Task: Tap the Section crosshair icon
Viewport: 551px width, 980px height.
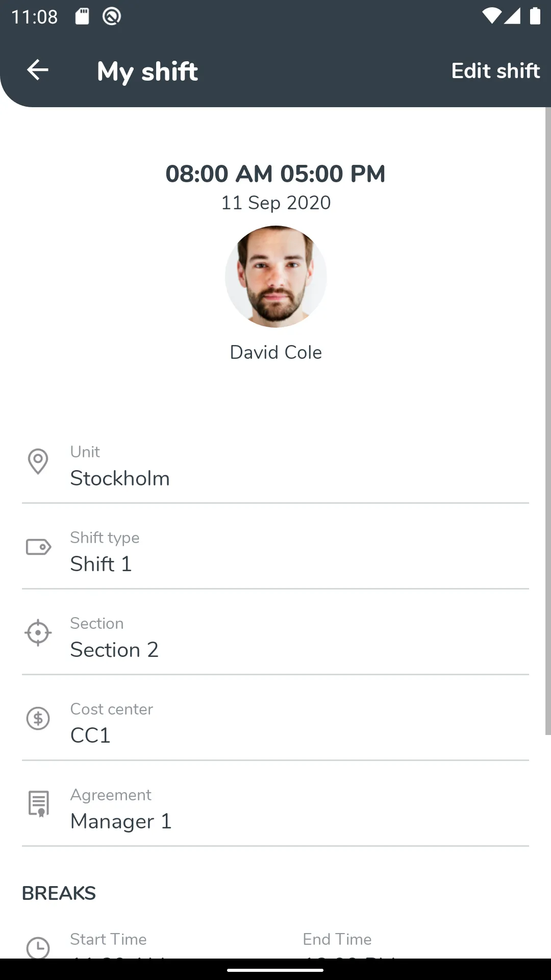Action: tap(38, 633)
